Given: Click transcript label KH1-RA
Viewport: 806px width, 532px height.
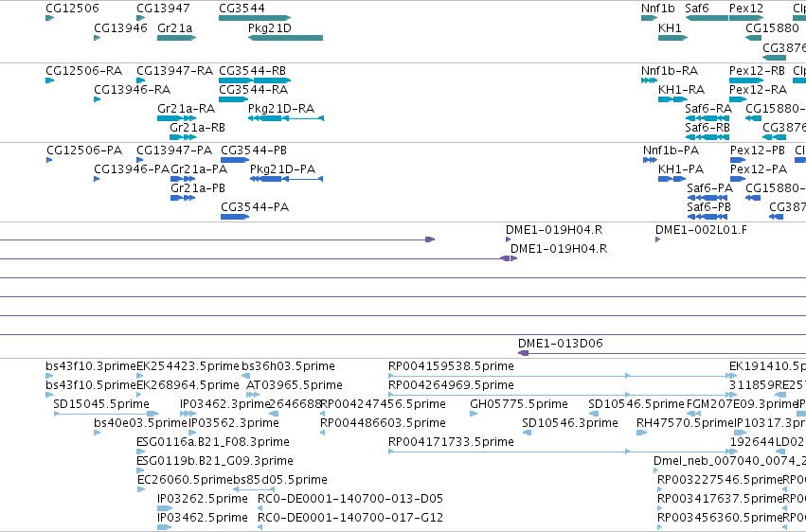Looking at the screenshot, I should [682, 89].
